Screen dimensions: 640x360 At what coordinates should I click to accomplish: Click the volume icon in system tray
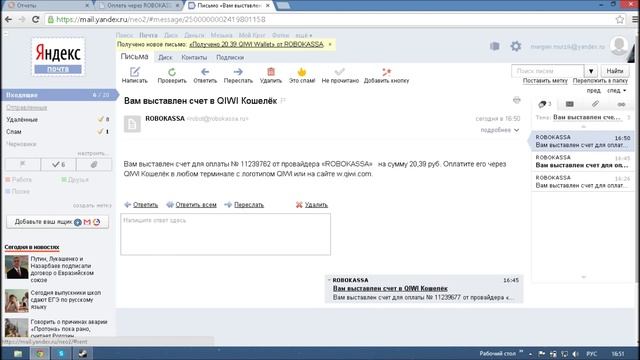[576, 354]
